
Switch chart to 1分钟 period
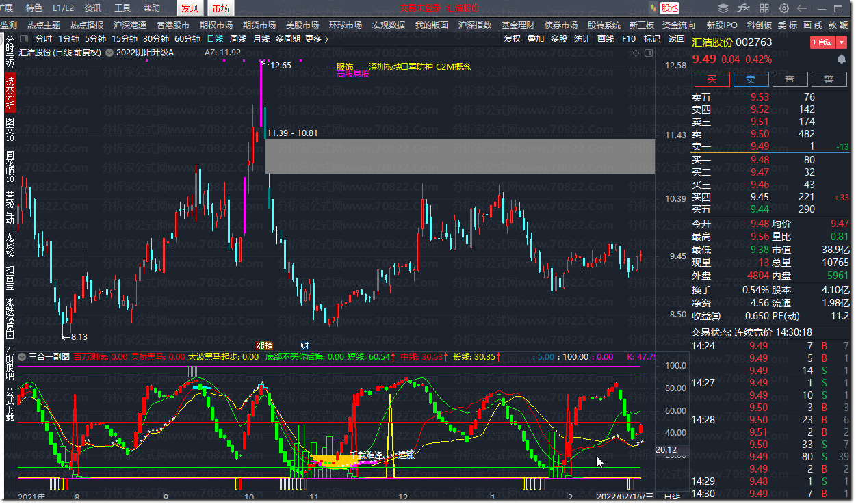tap(69, 39)
